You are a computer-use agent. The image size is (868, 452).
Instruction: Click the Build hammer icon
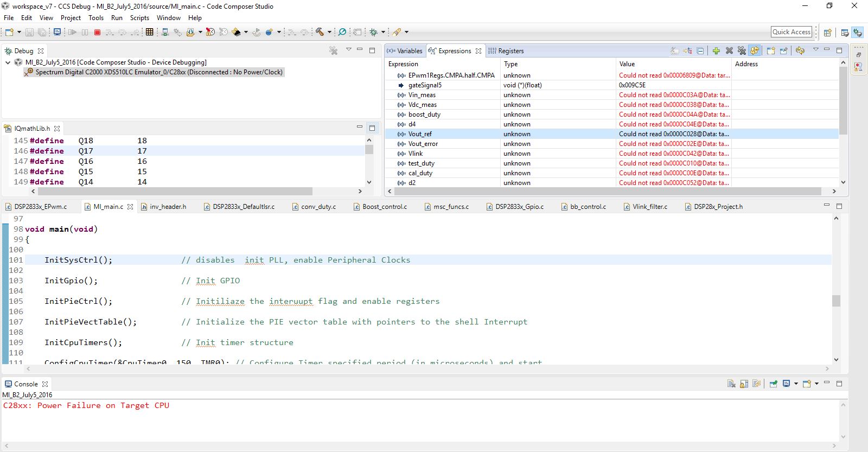(x=320, y=33)
